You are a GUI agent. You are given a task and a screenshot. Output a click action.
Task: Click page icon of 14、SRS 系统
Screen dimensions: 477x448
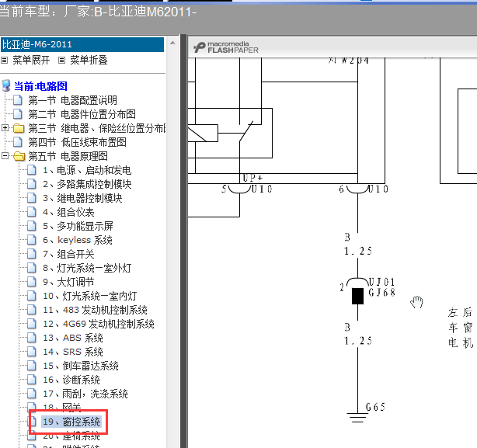coord(32,352)
